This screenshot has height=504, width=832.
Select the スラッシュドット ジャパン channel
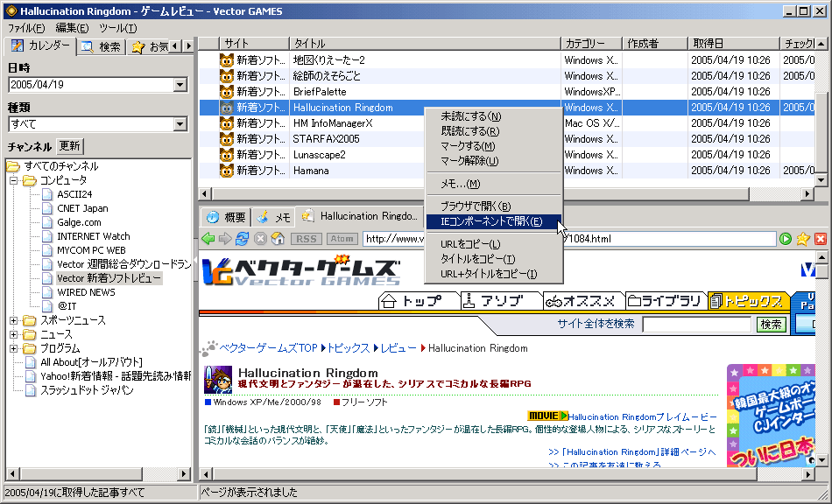[x=87, y=390]
